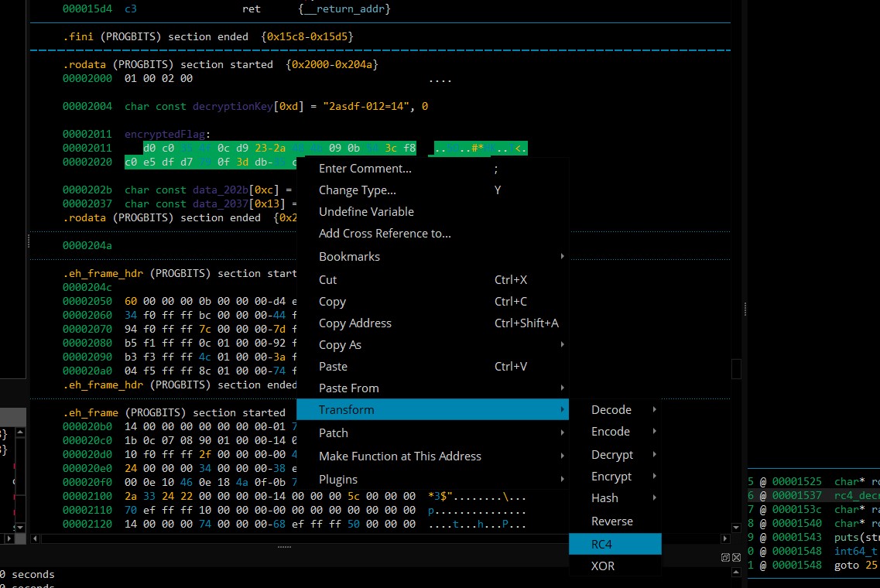The image size is (880, 588).
Task: Expand the Encrypt transform submenu
Action: 615,477
